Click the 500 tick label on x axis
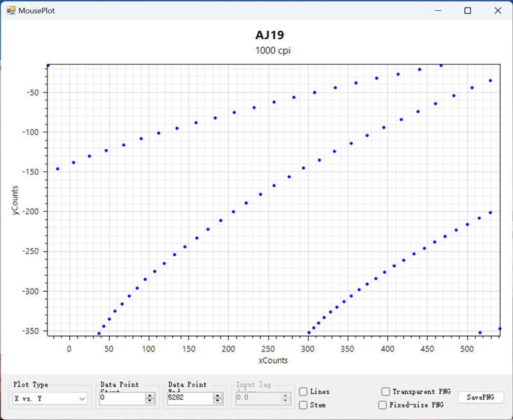Viewport: 513px width, 420px height. pos(467,349)
